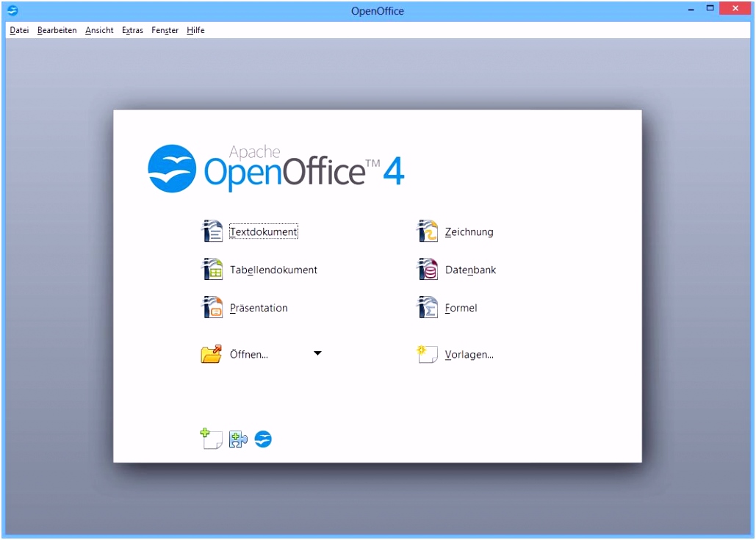Viewport: 756px width, 540px height.
Task: Click the Textdokument Writer icon
Action: click(x=212, y=231)
